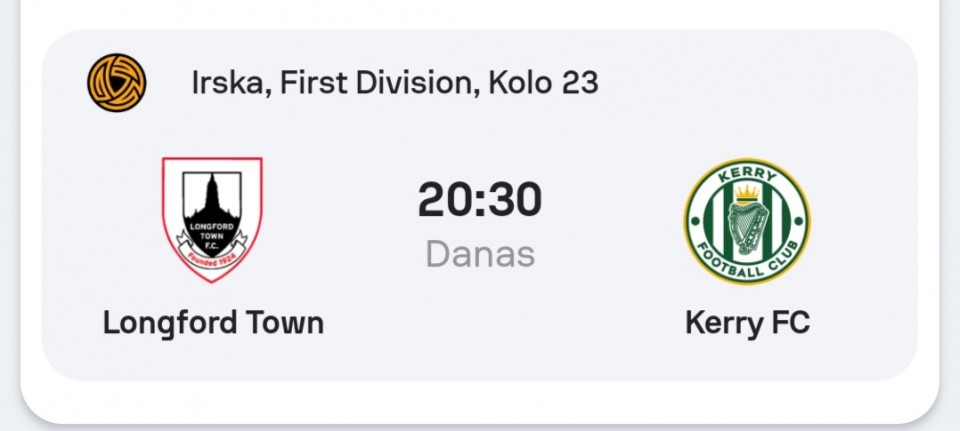Screen dimensions: 960x431
Task: Open the Kerry FC round green crest
Action: [x=747, y=221]
